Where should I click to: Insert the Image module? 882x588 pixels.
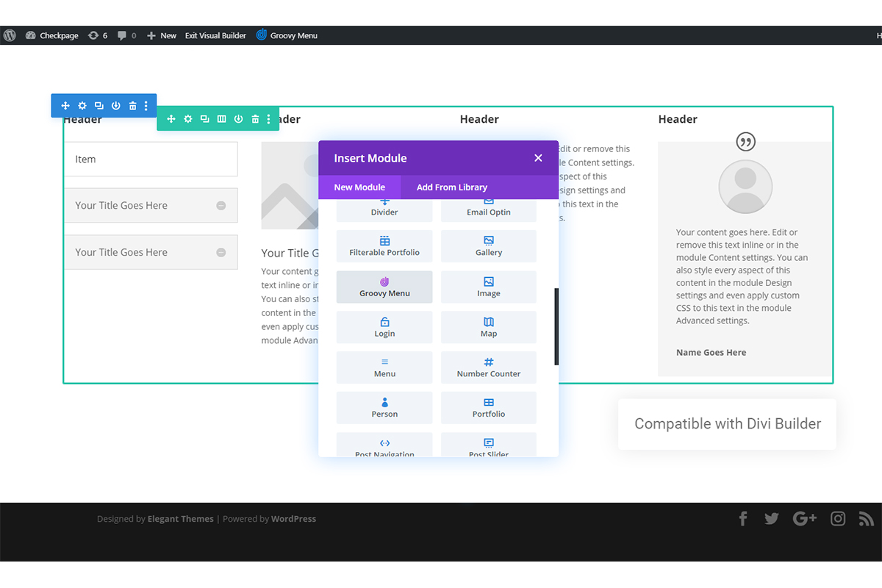pyautogui.click(x=489, y=287)
